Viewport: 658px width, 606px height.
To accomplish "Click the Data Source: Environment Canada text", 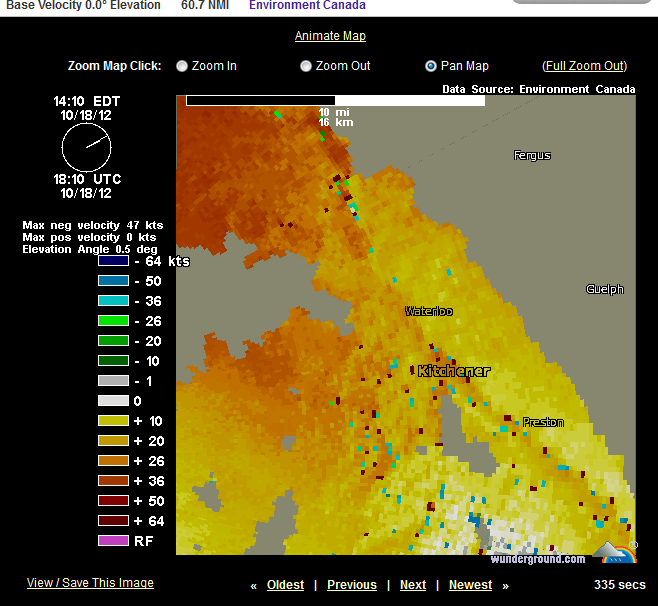I will [x=539, y=89].
